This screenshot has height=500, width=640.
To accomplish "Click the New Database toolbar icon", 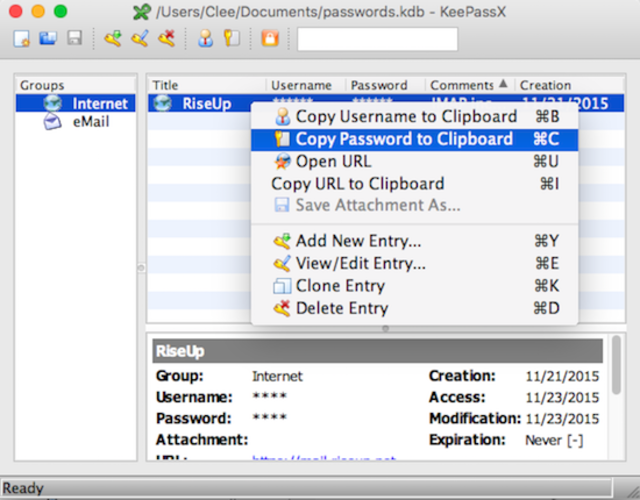I will pyautogui.click(x=22, y=39).
